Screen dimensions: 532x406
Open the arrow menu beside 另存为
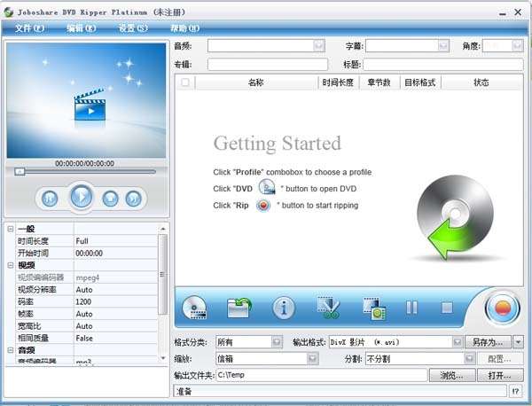click(518, 342)
